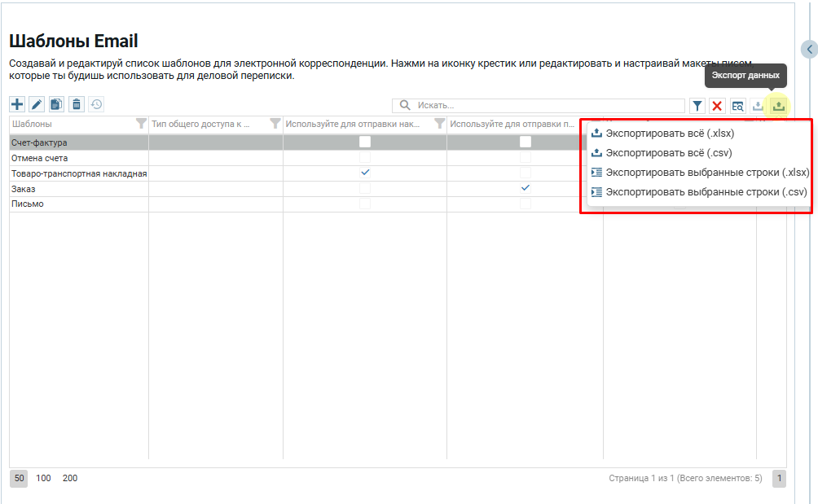Click the blue funnel filter icon

[x=697, y=106]
